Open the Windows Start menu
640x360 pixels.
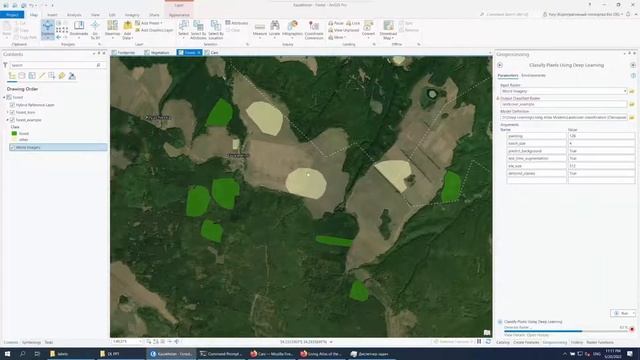coord(7,354)
